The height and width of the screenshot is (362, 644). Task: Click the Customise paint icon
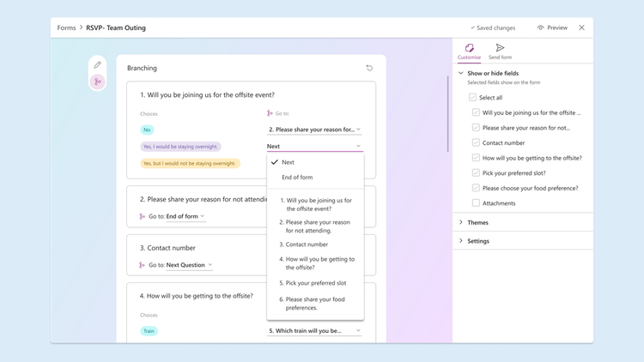pyautogui.click(x=469, y=48)
